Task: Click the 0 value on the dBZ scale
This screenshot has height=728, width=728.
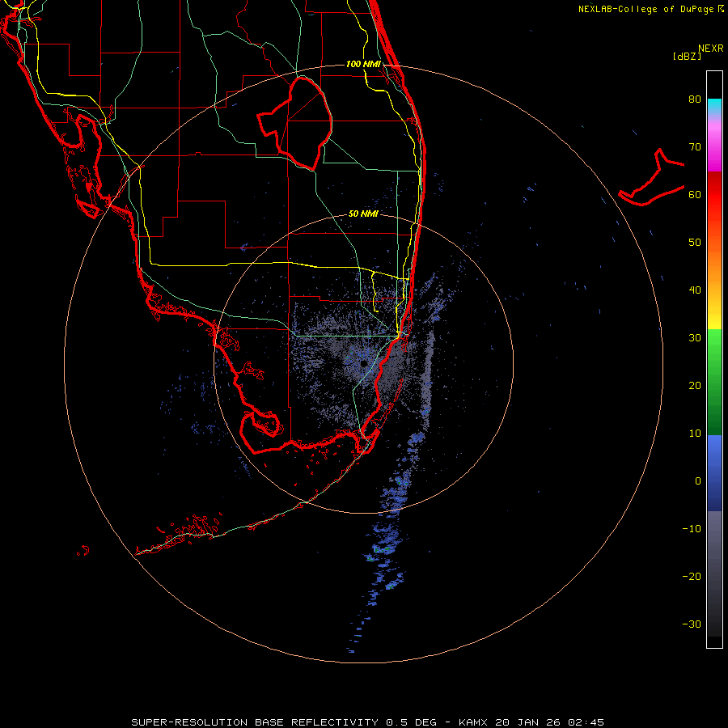Action: 698,481
